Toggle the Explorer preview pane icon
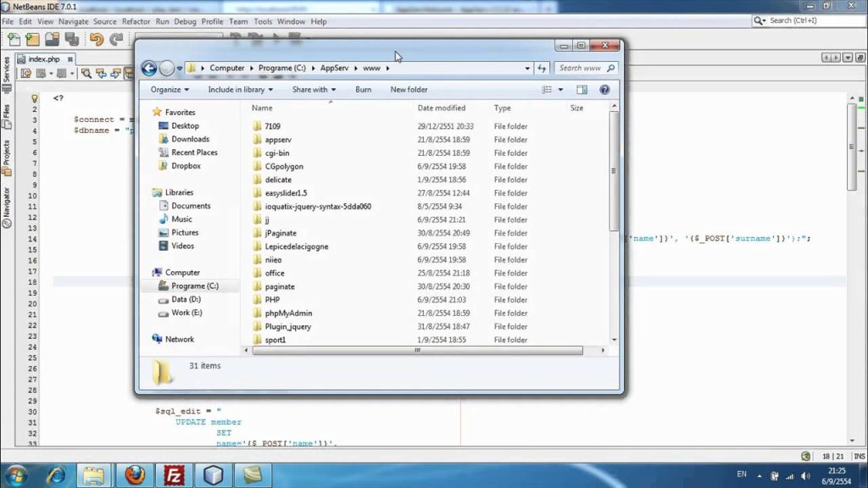This screenshot has height=488, width=868. [x=581, y=90]
